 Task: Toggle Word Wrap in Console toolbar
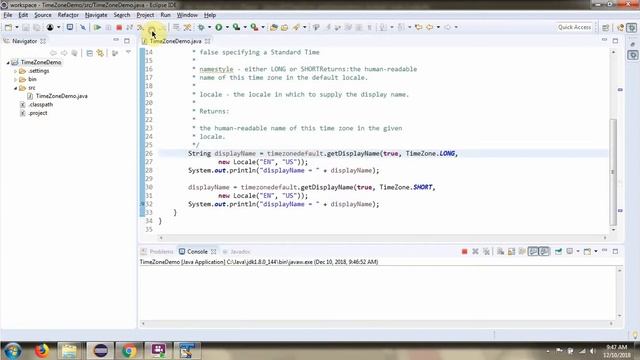tap(522, 251)
